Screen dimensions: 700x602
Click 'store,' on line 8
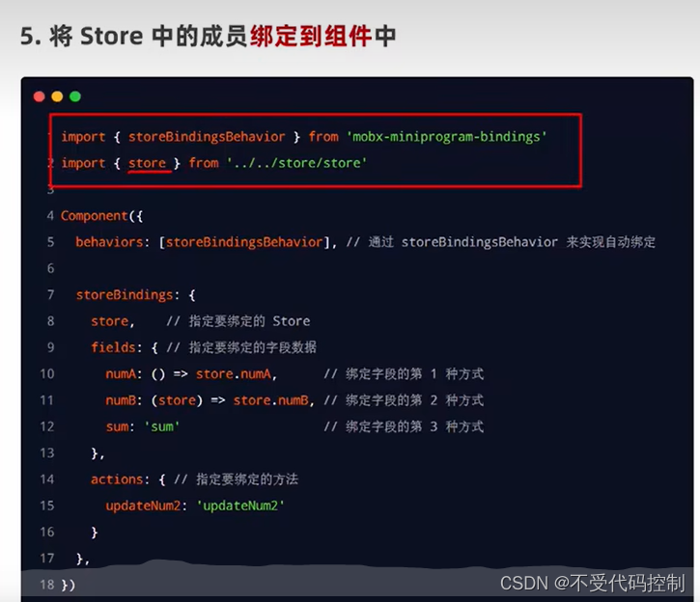point(113,321)
